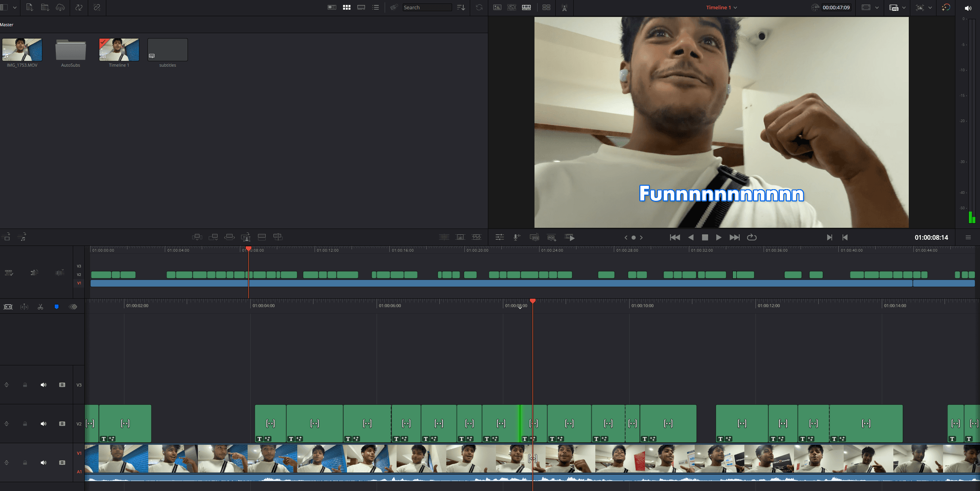Expand the Timeline 1 dropdown
This screenshot has height=491, width=980.
click(735, 7)
